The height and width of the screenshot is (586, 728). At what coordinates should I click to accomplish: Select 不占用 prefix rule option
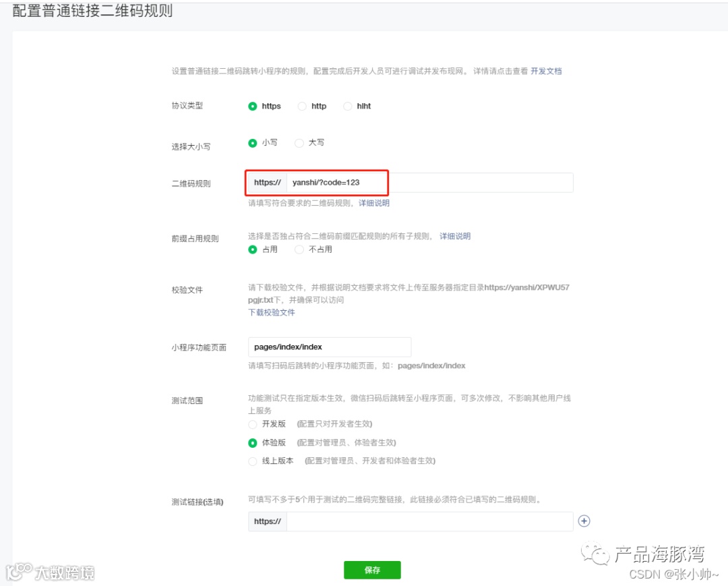(299, 250)
